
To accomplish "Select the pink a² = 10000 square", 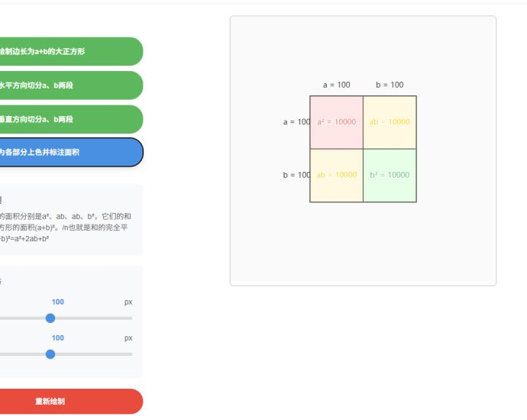I will pos(336,122).
